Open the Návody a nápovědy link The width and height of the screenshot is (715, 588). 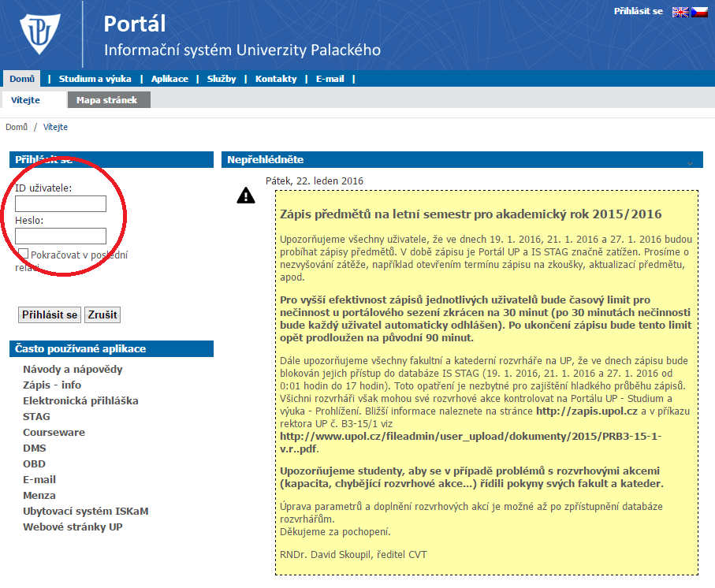(x=73, y=369)
